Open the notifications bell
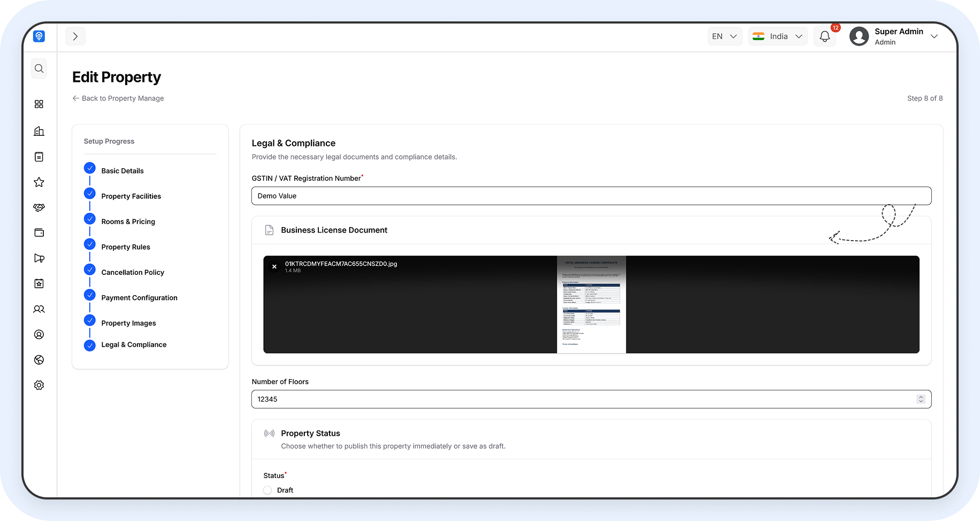980x523 pixels. tap(825, 36)
